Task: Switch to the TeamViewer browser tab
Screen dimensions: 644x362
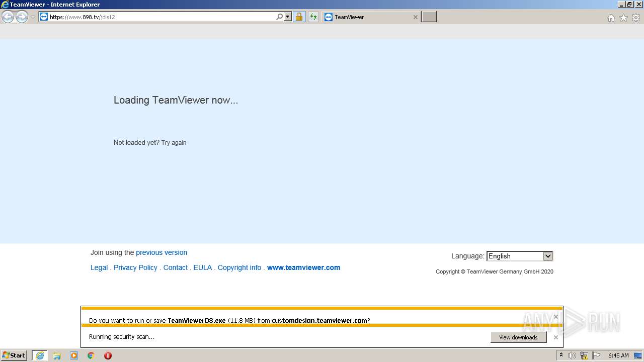Action: click(x=371, y=17)
